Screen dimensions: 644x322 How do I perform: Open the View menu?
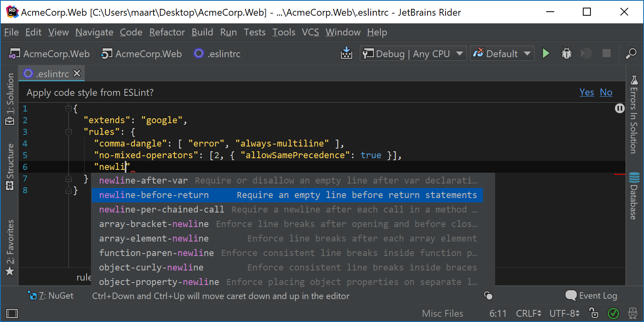58,32
